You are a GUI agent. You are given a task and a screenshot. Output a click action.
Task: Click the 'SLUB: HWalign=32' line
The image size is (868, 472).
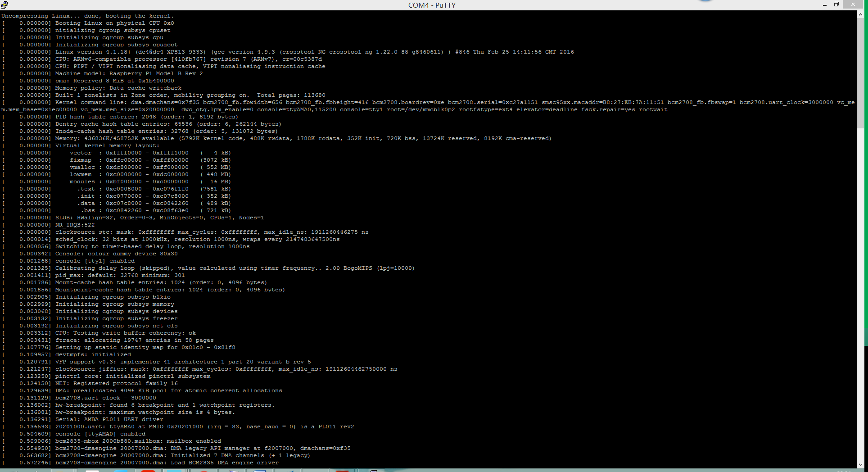coord(159,218)
